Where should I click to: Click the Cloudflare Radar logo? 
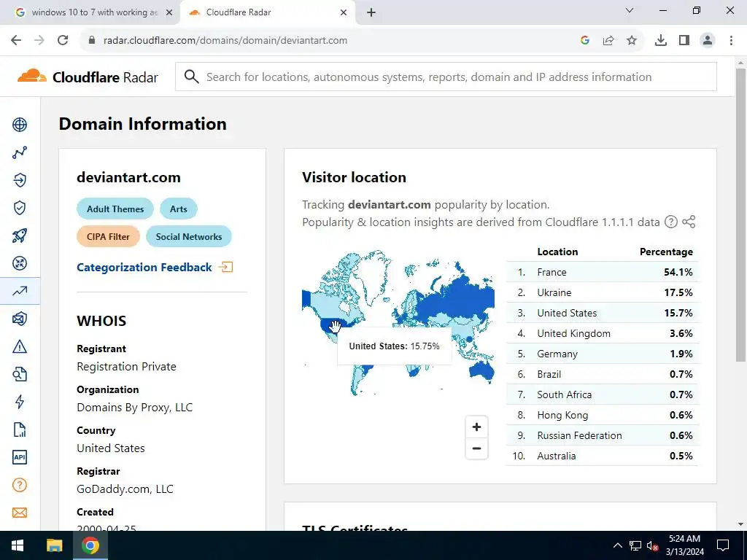point(88,77)
